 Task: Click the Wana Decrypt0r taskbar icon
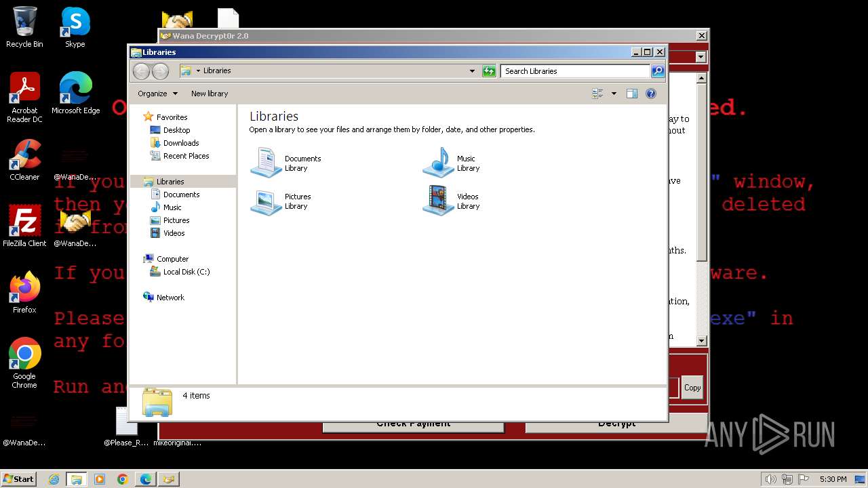pyautogui.click(x=168, y=479)
